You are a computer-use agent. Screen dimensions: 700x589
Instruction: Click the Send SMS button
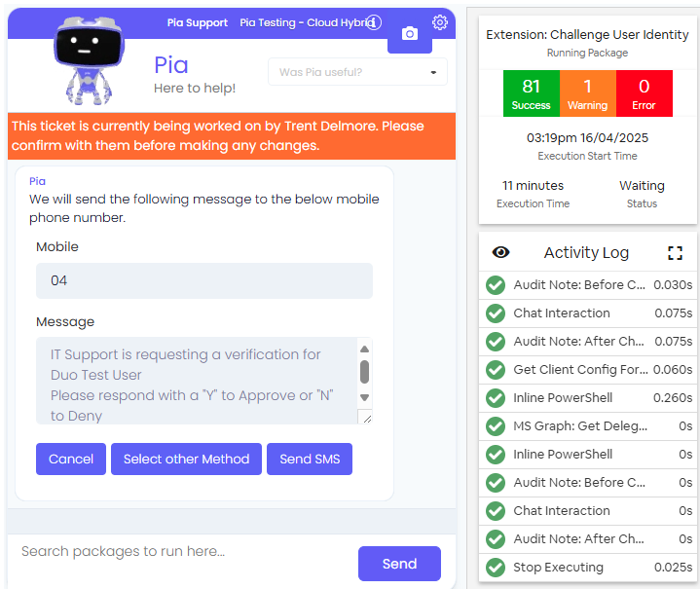tap(310, 460)
